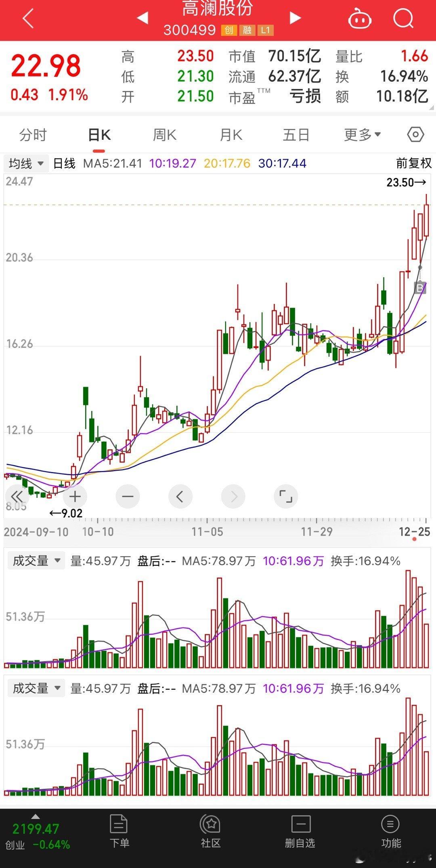Screen dimensions: 436x868
Task: Open the search magnifier icon
Action: [x=403, y=19]
